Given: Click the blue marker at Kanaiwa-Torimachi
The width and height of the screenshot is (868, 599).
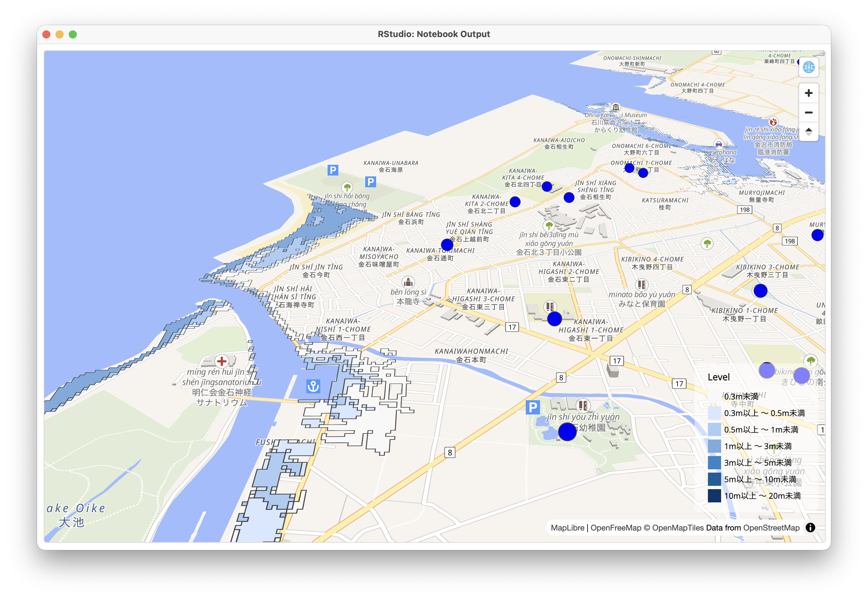Looking at the screenshot, I should click(447, 245).
